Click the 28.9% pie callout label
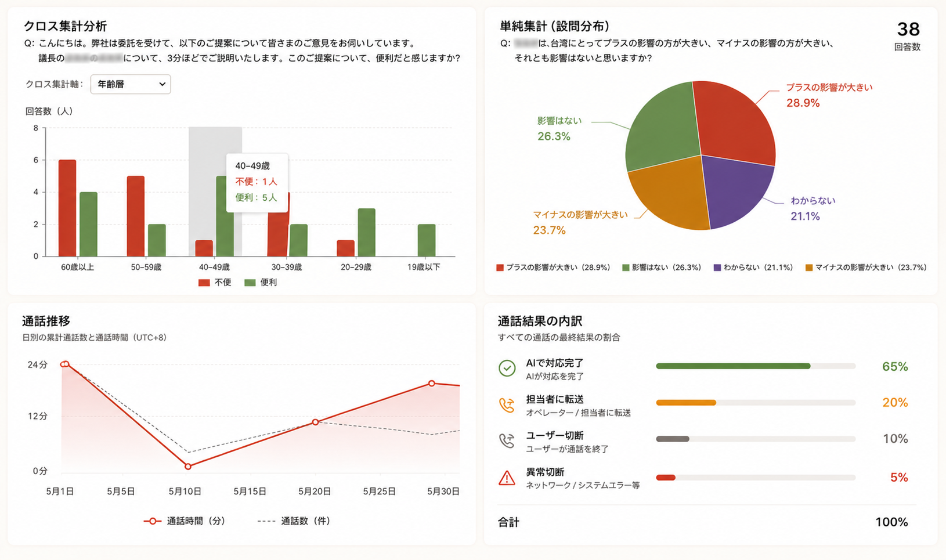Viewport: 946px width, 560px height. tap(803, 103)
